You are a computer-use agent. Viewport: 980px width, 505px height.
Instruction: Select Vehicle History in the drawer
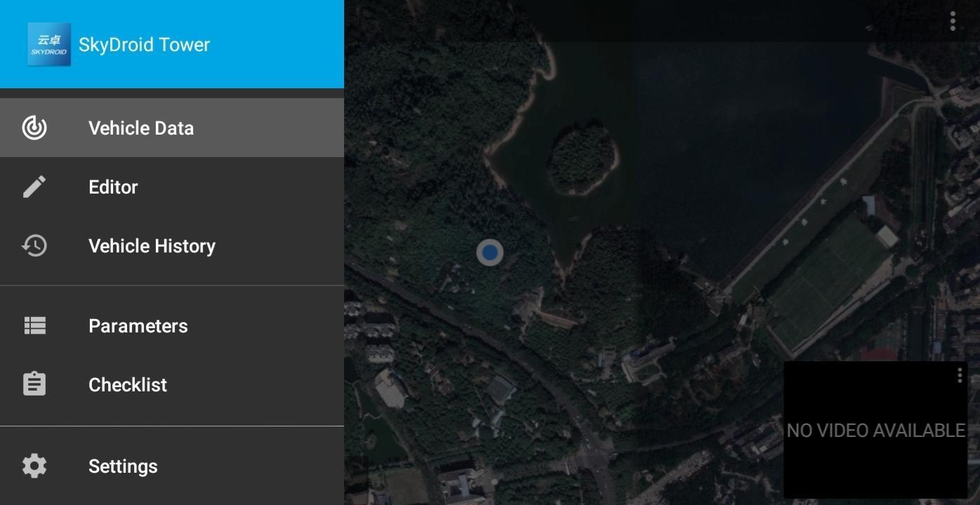pos(172,245)
